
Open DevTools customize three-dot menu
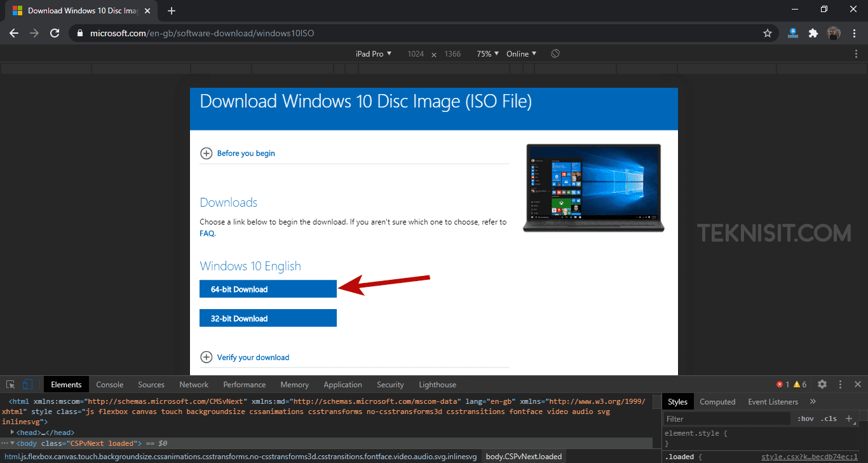(841, 384)
